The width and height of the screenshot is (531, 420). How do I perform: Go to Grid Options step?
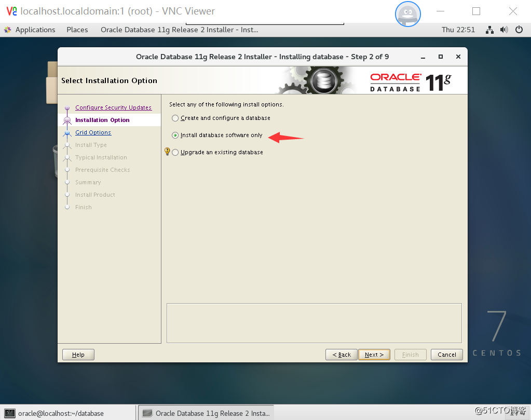click(x=93, y=132)
